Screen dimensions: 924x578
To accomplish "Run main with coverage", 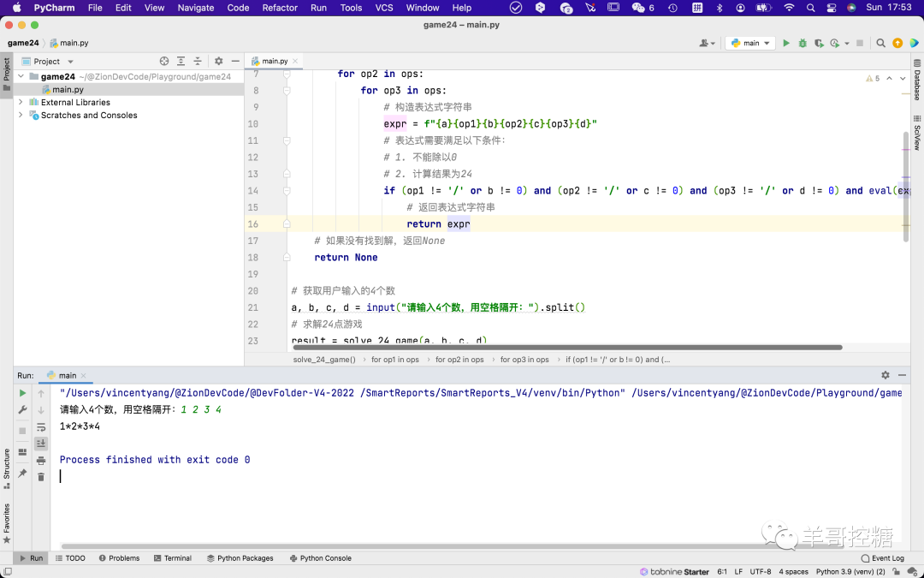I will pyautogui.click(x=819, y=43).
